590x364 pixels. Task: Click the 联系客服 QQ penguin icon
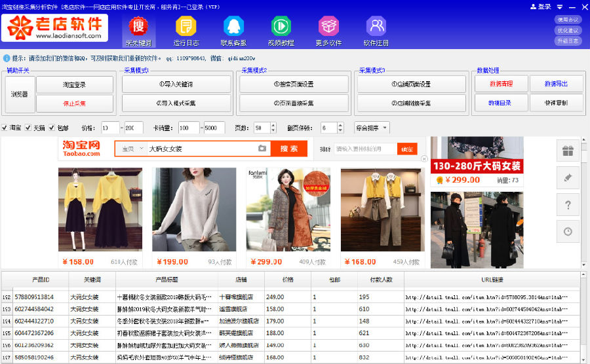pos(233,26)
